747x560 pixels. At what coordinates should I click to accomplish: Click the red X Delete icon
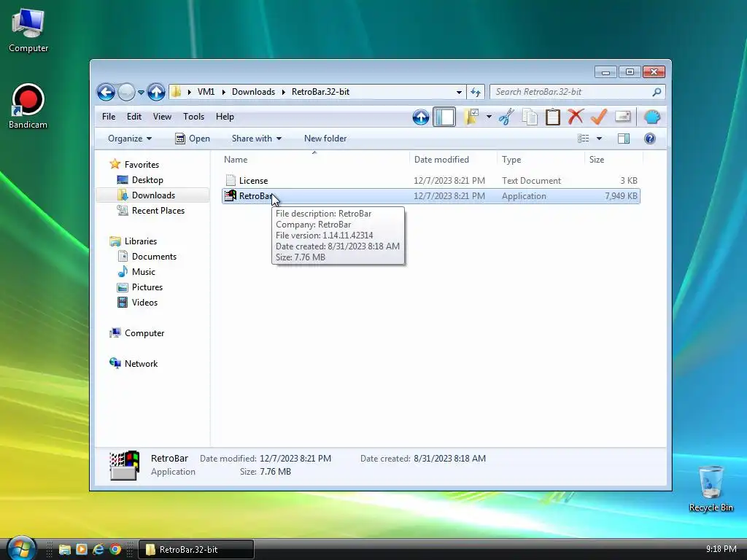pyautogui.click(x=576, y=117)
